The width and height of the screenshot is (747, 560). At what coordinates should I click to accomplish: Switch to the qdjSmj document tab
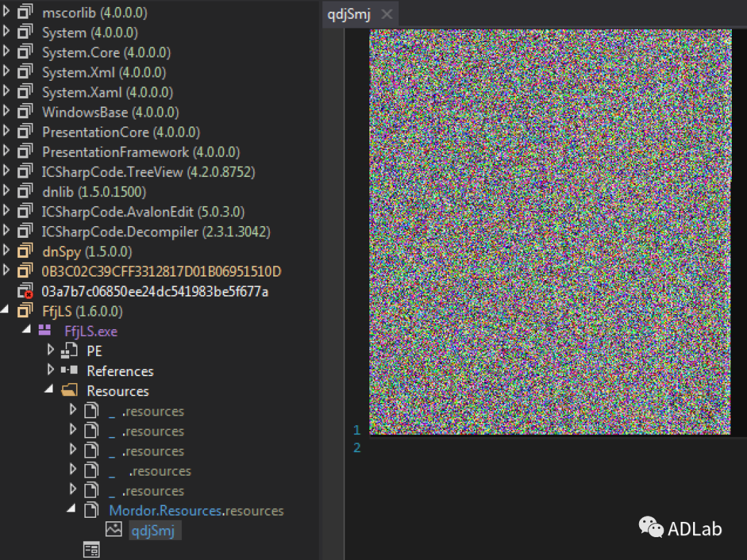349,15
